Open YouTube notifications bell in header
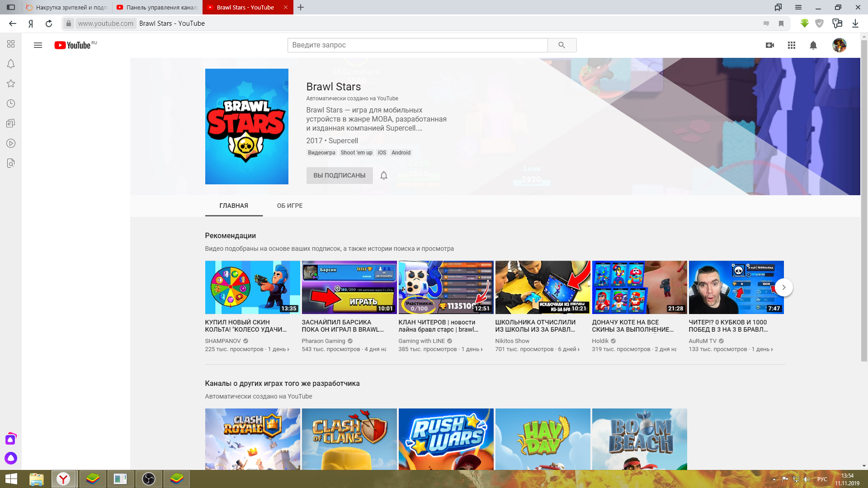The image size is (868, 488). tap(813, 45)
